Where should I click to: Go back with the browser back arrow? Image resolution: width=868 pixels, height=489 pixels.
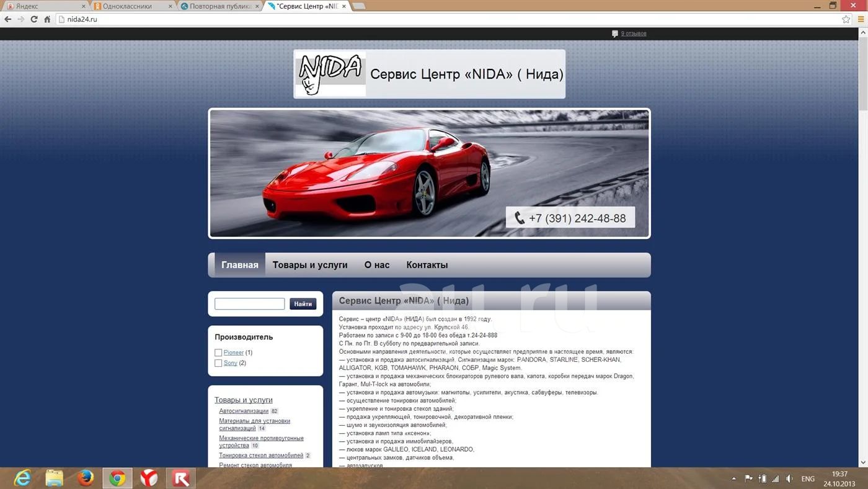(x=8, y=19)
